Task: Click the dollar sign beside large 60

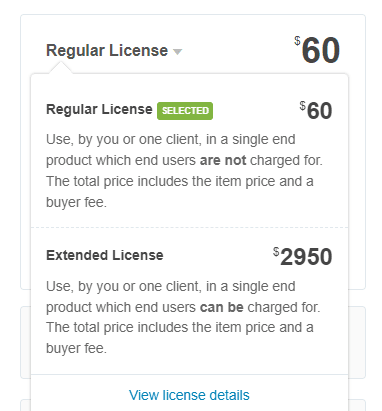Action: pyautogui.click(x=297, y=41)
